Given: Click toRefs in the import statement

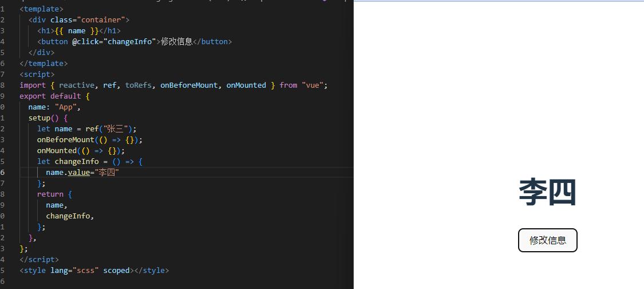Looking at the screenshot, I should coord(139,85).
